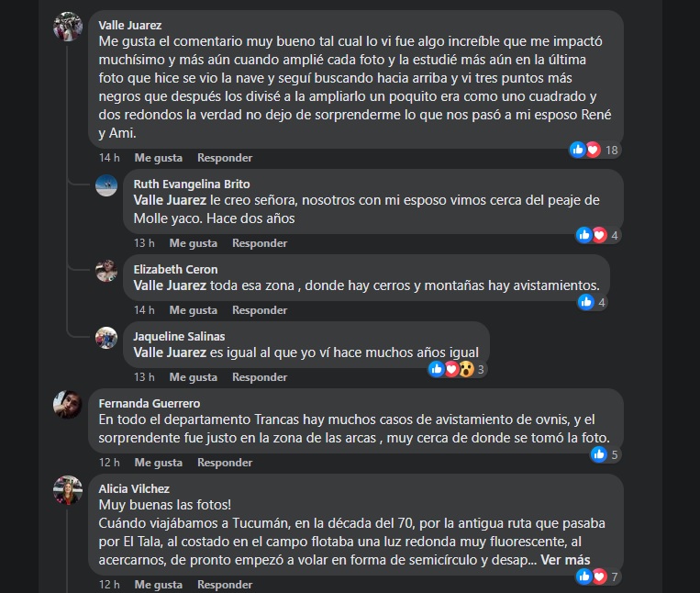The width and height of the screenshot is (700, 593).
Task: Click the wow emoji on Jaqueline Salinas's reply
Action: pos(467,369)
